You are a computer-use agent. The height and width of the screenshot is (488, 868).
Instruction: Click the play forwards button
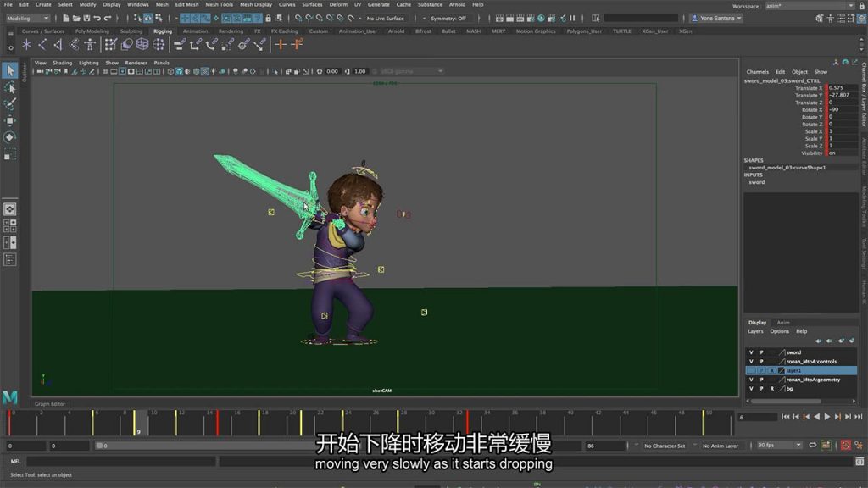(x=827, y=417)
